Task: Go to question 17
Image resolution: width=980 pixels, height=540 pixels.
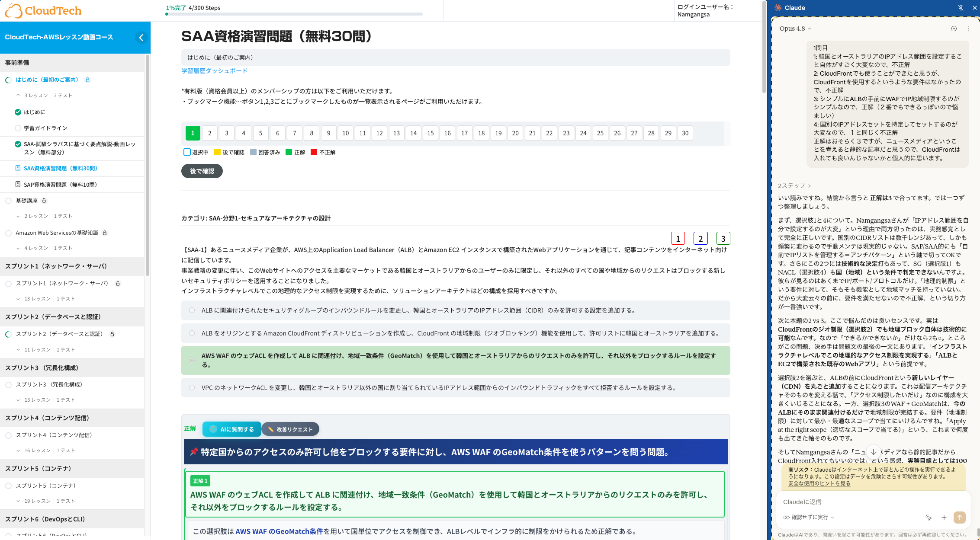Action: pos(464,133)
